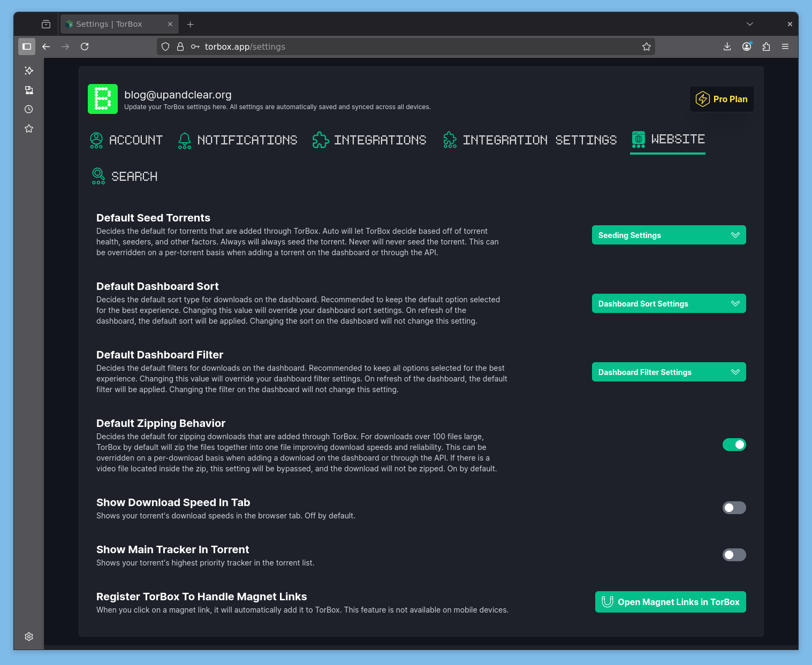The height and width of the screenshot is (665, 812).
Task: Open the Dashboard Filter Settings dropdown
Action: tap(669, 372)
